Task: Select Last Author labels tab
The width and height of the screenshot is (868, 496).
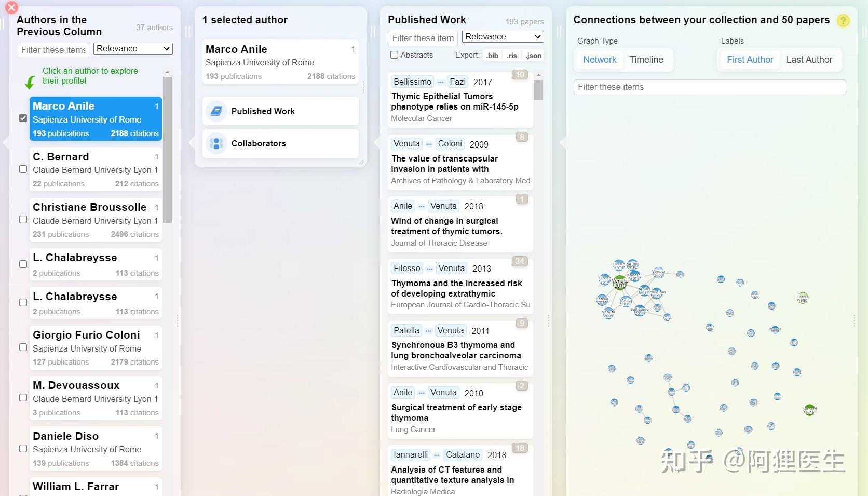Action: click(x=809, y=60)
